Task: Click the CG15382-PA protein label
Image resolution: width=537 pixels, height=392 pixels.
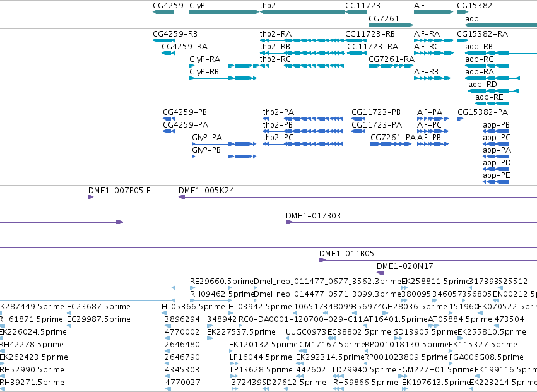Action: [x=483, y=112]
